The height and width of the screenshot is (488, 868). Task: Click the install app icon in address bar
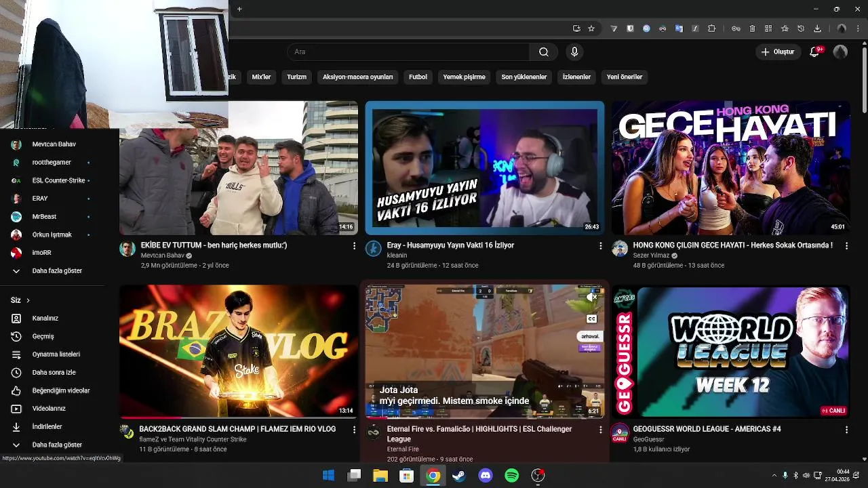576,28
